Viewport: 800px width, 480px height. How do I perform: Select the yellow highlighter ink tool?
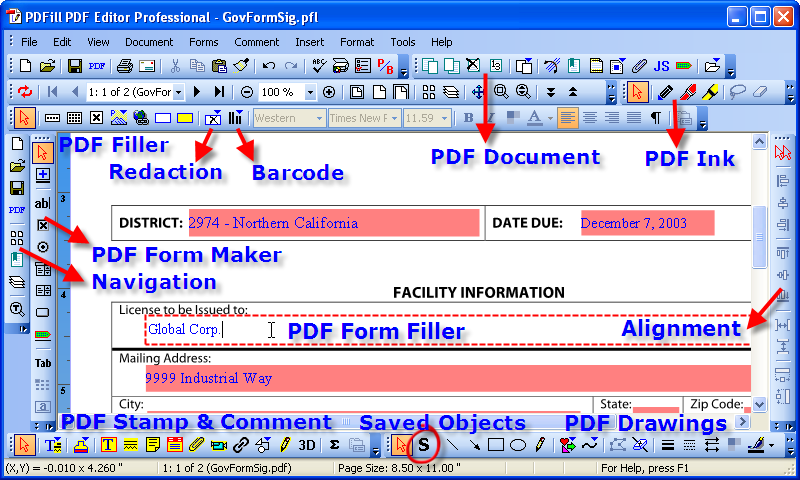pos(710,92)
